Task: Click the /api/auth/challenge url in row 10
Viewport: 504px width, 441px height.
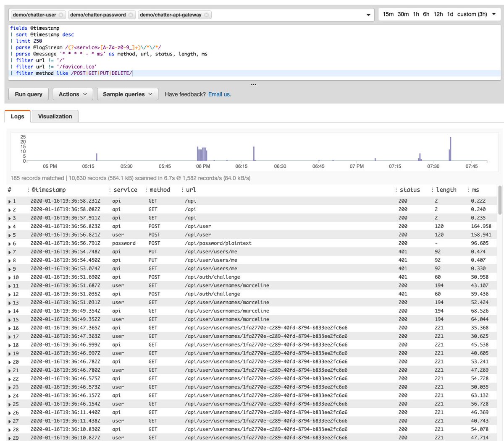Action: (213, 277)
